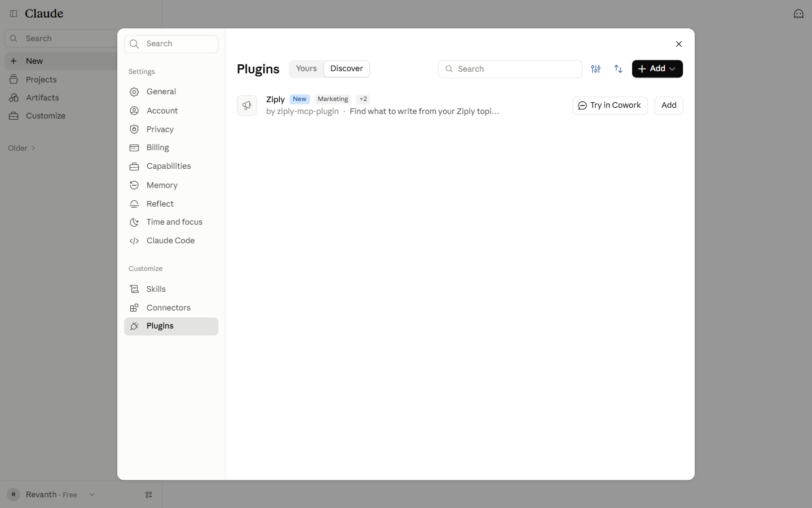This screenshot has width=812, height=508.
Task: Go to Skills in Customize
Action: (x=171, y=289)
